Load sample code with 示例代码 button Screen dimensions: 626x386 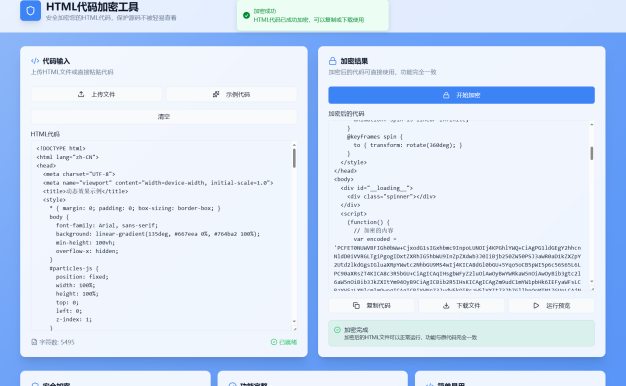[x=232, y=94]
